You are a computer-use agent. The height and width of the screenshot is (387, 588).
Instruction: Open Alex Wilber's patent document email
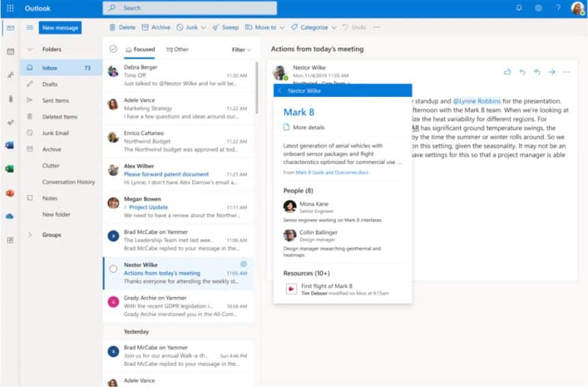178,174
